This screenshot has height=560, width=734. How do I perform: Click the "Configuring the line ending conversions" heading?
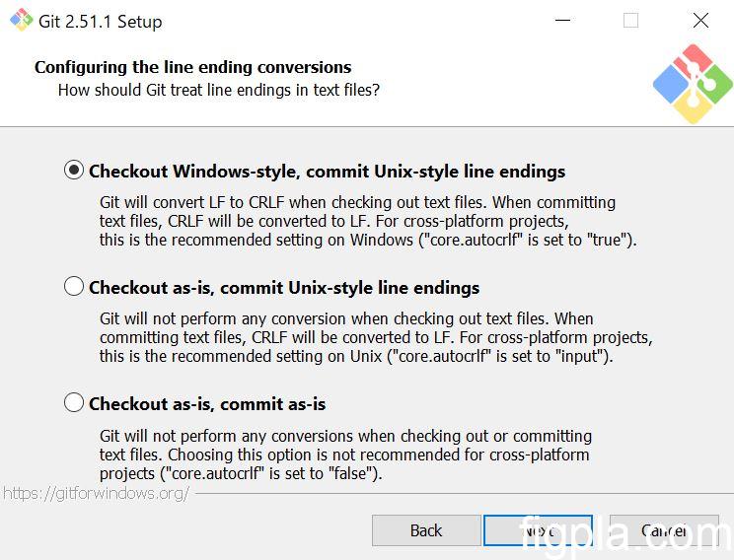pyautogui.click(x=192, y=67)
